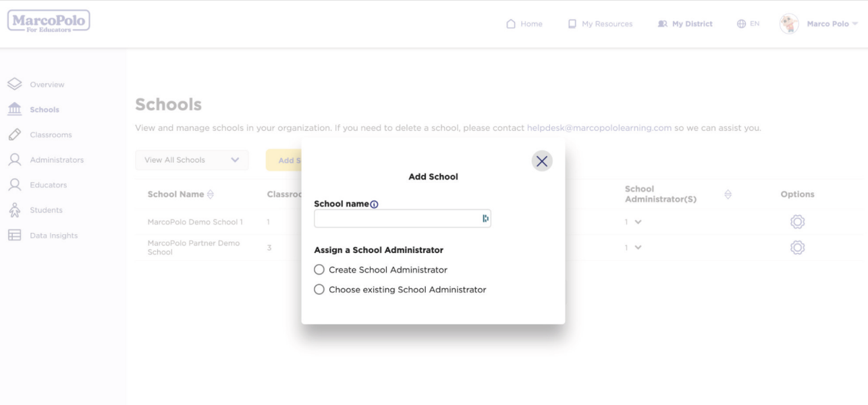Click MarcoPolo Demo School 1 row name

195,222
